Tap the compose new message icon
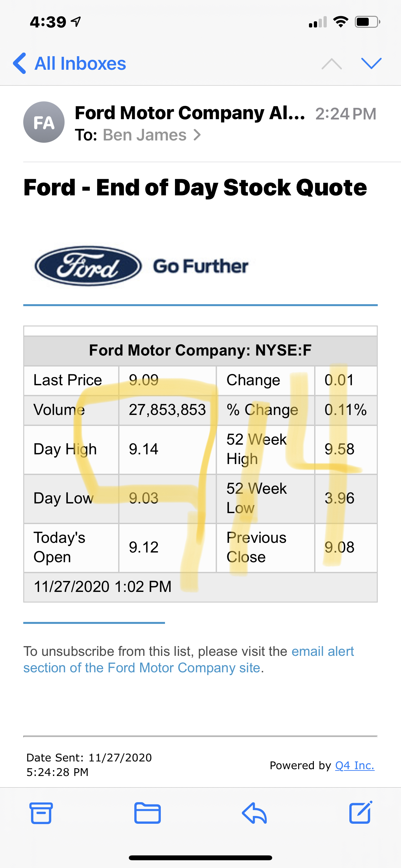 [361, 812]
